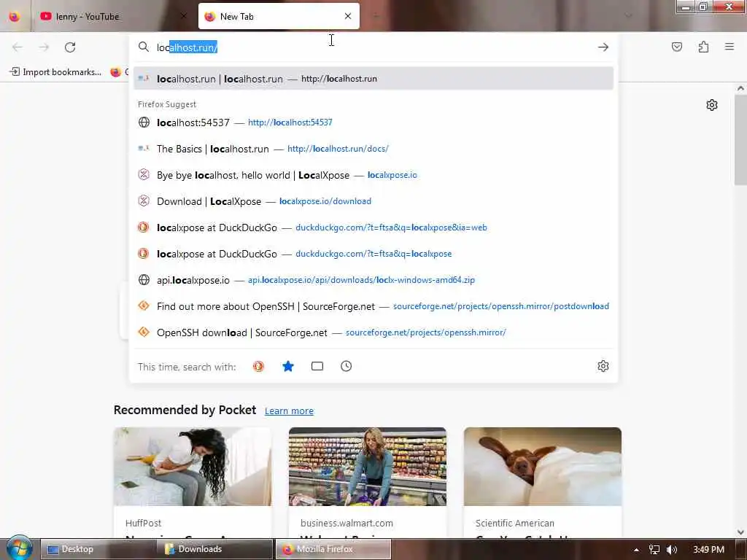Choose Bye bye localhost, hello world suggestion
Viewport: 747px width, 560px height.
[373, 175]
